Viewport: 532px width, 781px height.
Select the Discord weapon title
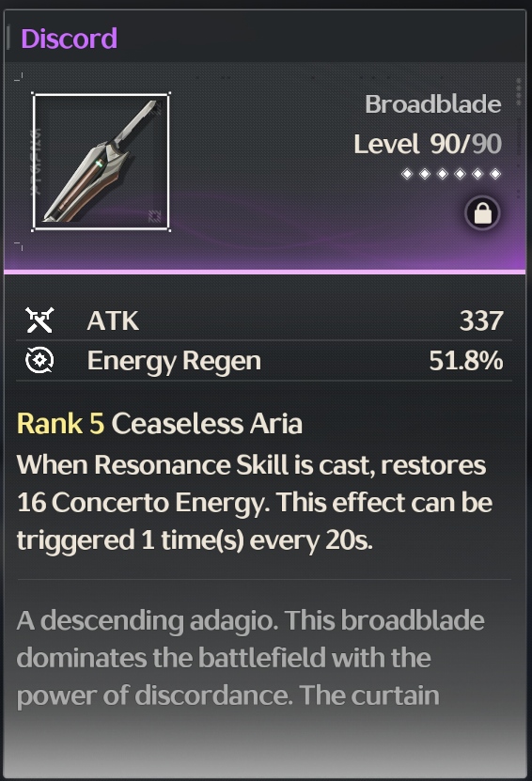click(70, 39)
